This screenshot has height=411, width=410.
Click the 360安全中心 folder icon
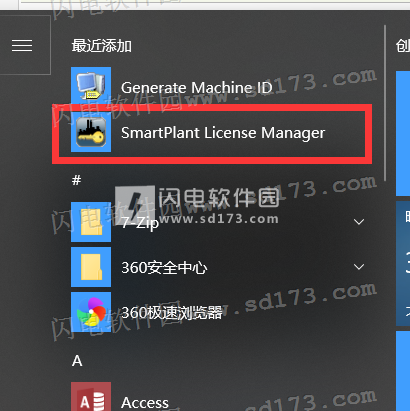[91, 267]
